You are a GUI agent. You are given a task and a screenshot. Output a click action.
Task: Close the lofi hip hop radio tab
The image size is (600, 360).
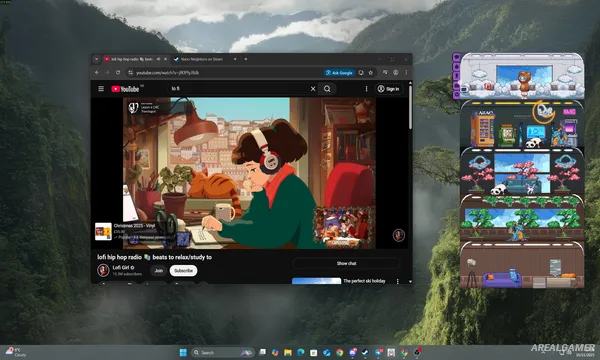165,59
